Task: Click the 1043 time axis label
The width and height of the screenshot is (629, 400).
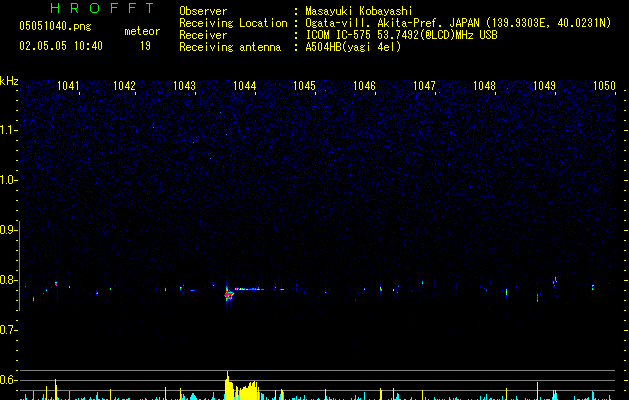Action: 184,86
